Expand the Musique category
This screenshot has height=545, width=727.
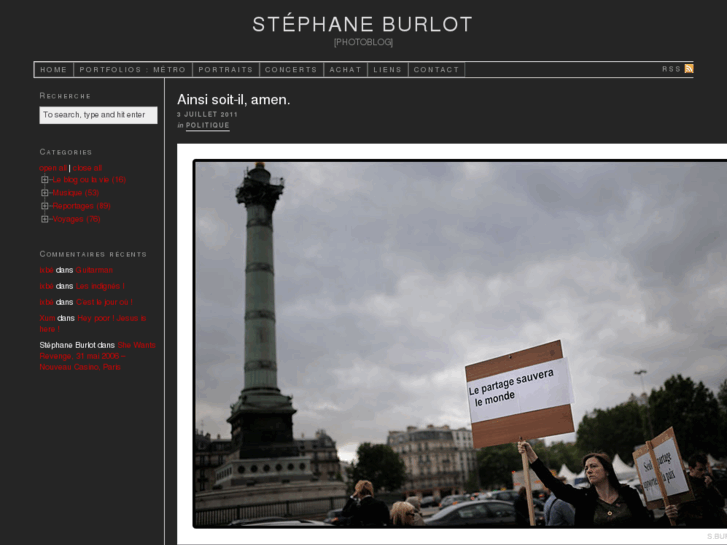45,192
